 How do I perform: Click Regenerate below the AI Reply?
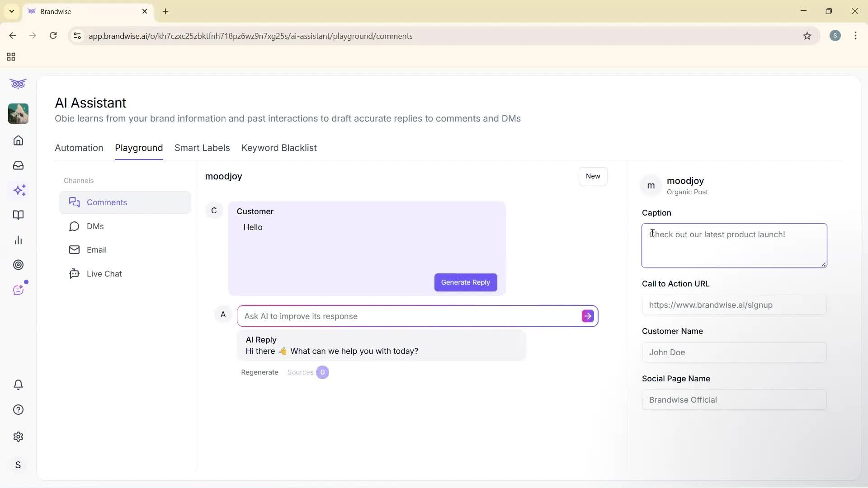pyautogui.click(x=259, y=372)
